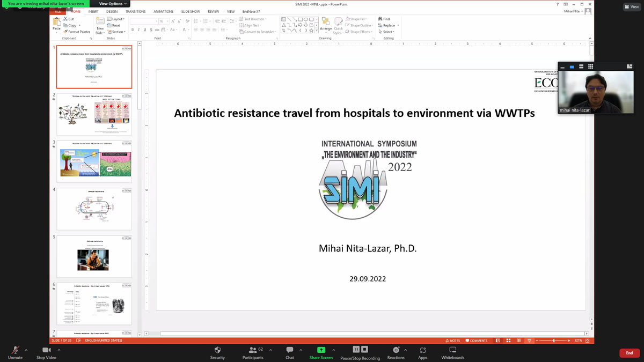Open the FILE tab in PowerPoint
Screen dimensions: 644x362
(x=57, y=11)
